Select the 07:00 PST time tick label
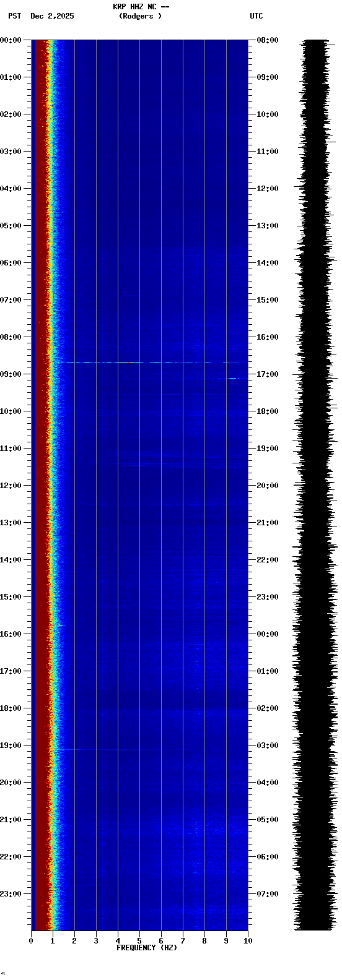 [x=11, y=300]
